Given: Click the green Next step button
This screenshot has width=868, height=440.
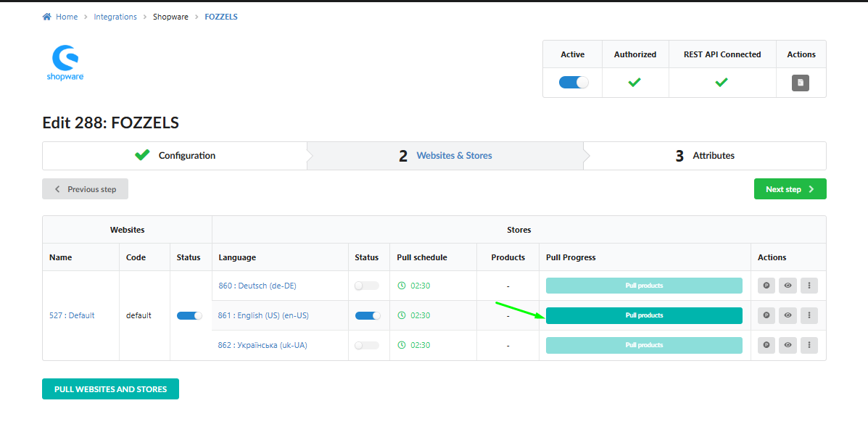Looking at the screenshot, I should pos(790,188).
